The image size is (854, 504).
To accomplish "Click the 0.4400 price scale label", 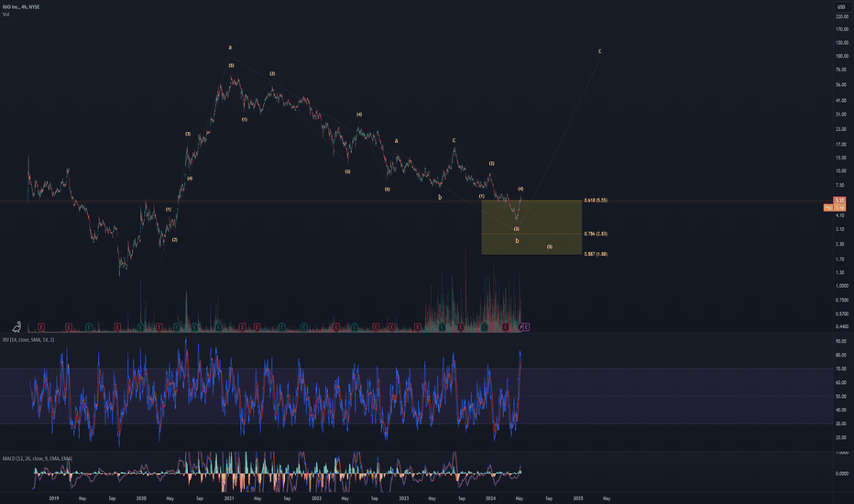I will (x=842, y=327).
